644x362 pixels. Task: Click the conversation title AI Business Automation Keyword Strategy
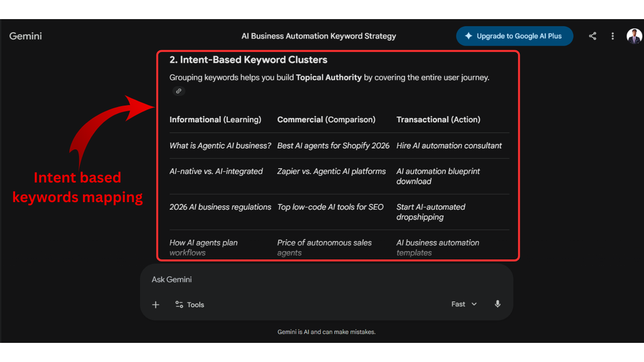(318, 36)
